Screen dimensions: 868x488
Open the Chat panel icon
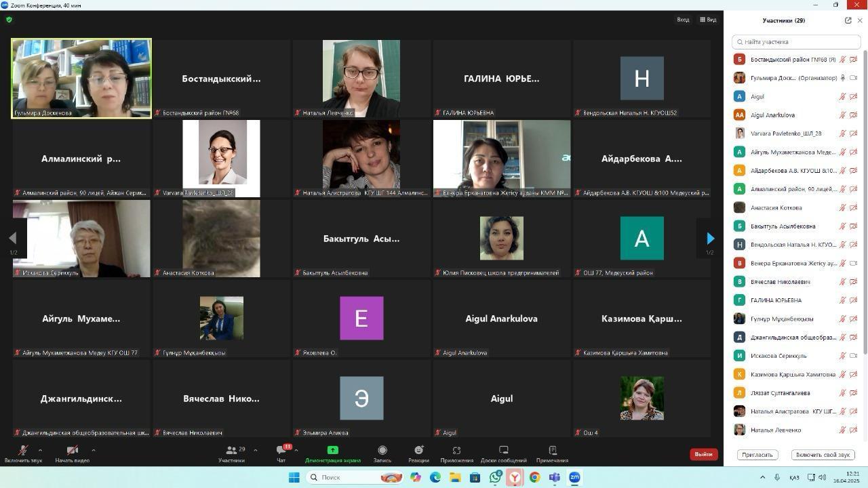tap(281, 451)
